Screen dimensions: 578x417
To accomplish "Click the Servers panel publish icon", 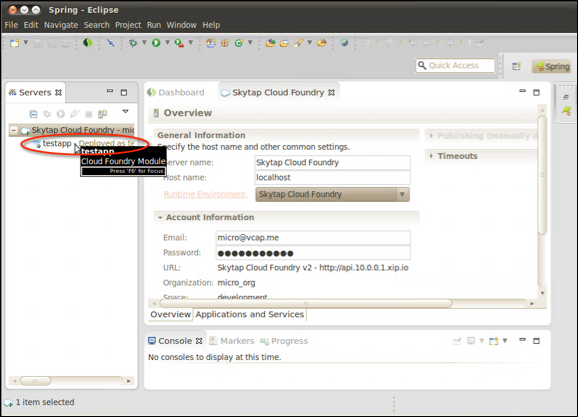I will (102, 114).
